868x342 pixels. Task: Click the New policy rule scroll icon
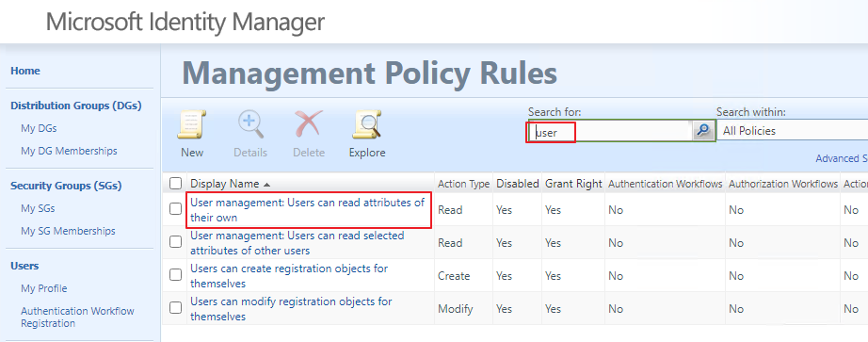point(191,124)
